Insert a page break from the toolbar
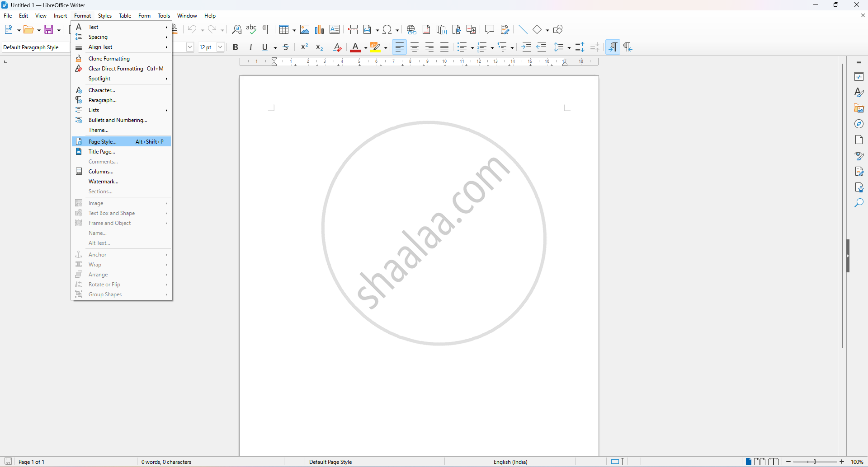The width and height of the screenshot is (868, 467). pos(353,30)
